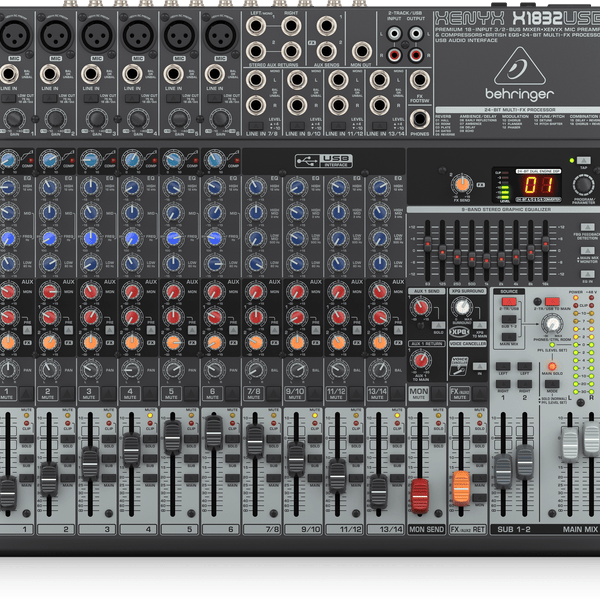Select the 2-Track input left white RCA
The height and width of the screenshot is (600, 600).
394,34
